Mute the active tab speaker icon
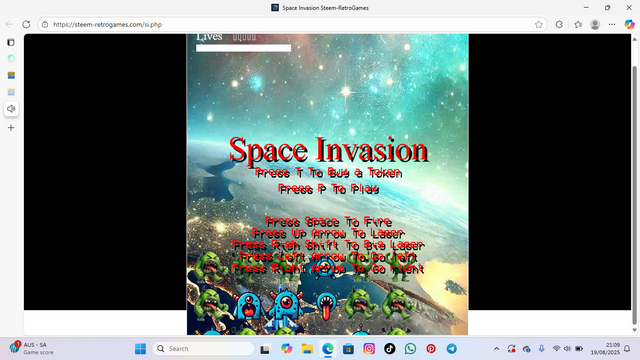Image resolution: width=640 pixels, height=360 pixels. click(x=11, y=109)
